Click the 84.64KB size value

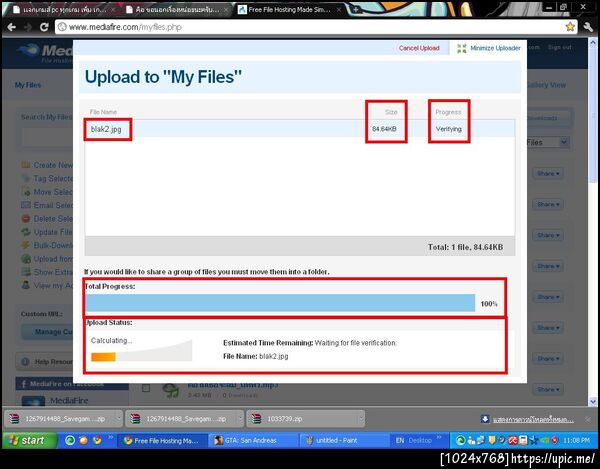(384, 129)
